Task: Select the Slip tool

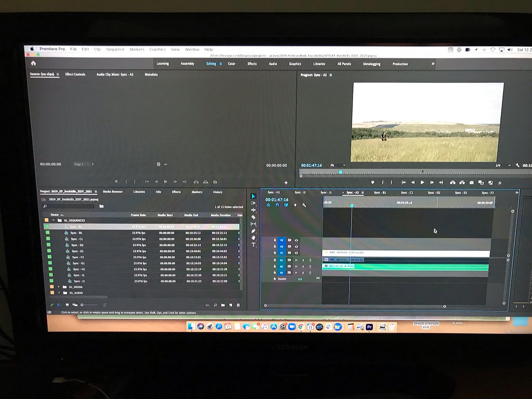Action: tap(253, 224)
